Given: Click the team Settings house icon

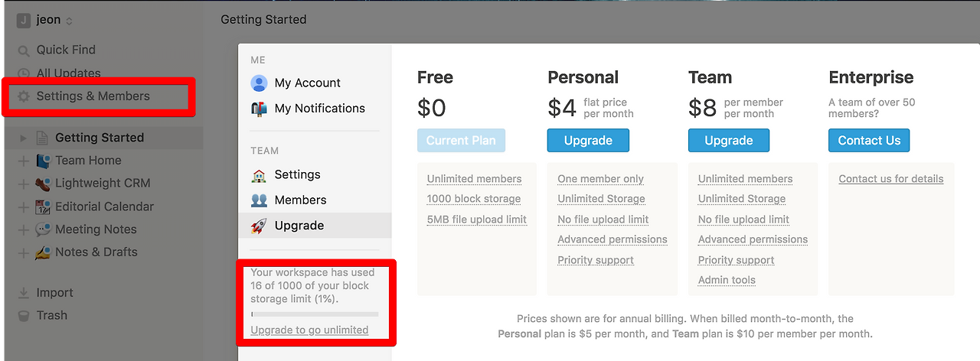Looking at the screenshot, I should click(x=259, y=175).
